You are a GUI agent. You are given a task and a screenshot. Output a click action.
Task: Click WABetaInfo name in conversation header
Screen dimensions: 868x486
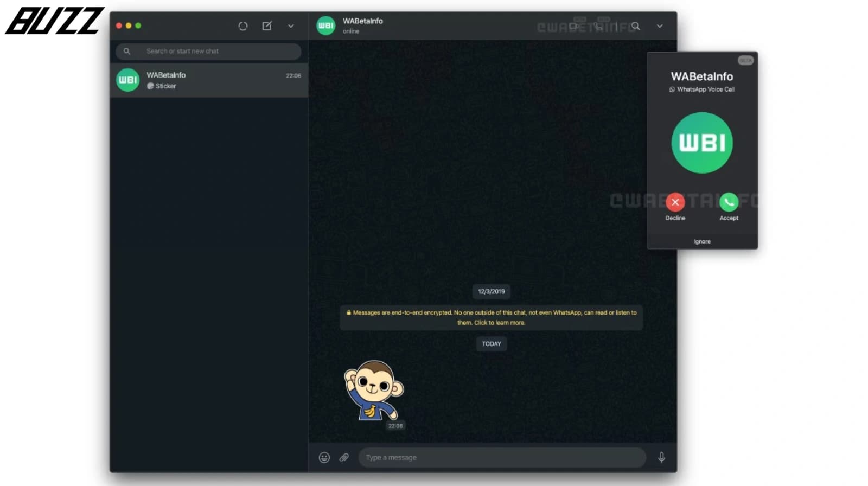tap(363, 21)
